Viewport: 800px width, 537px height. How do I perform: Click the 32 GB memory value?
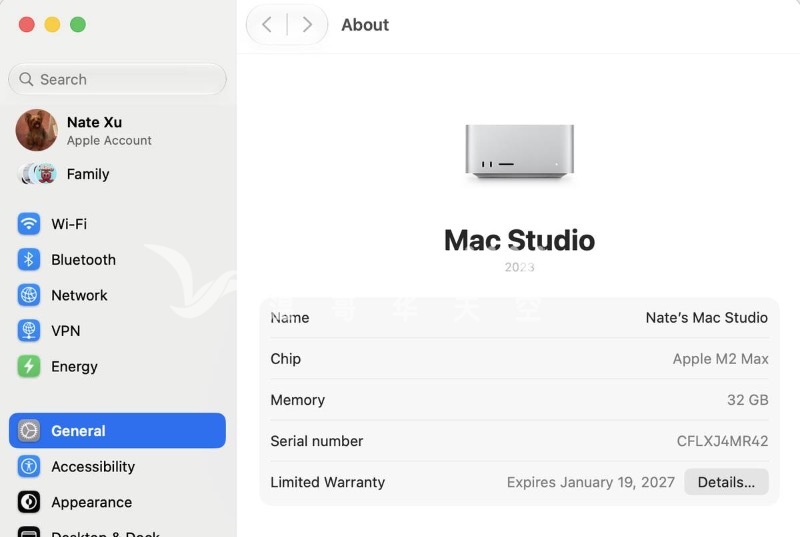pyautogui.click(x=747, y=400)
